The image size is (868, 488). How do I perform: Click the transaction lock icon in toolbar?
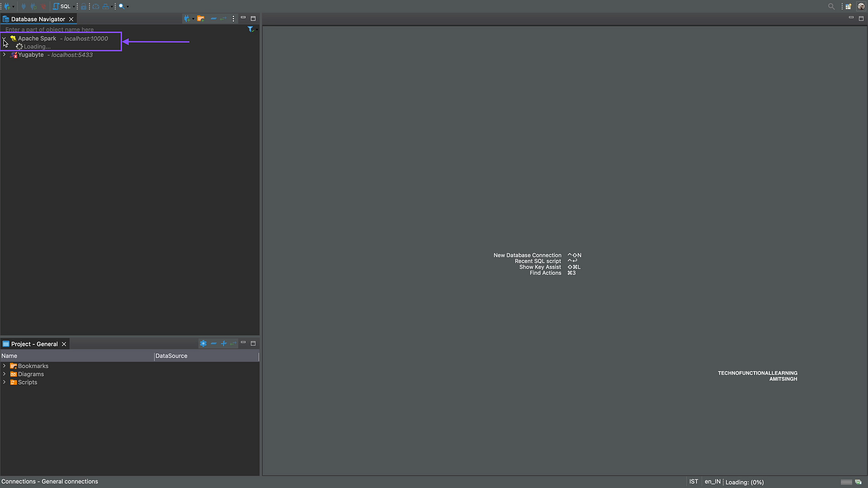click(x=84, y=7)
